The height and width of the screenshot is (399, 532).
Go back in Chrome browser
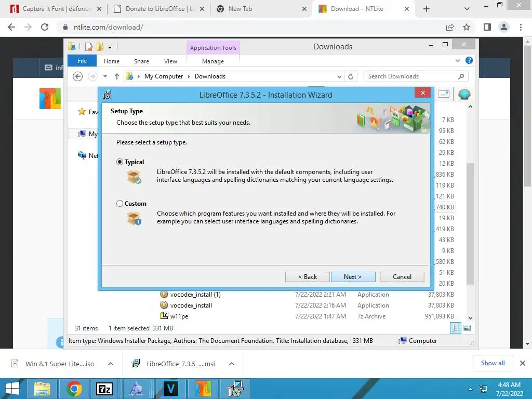point(11,27)
